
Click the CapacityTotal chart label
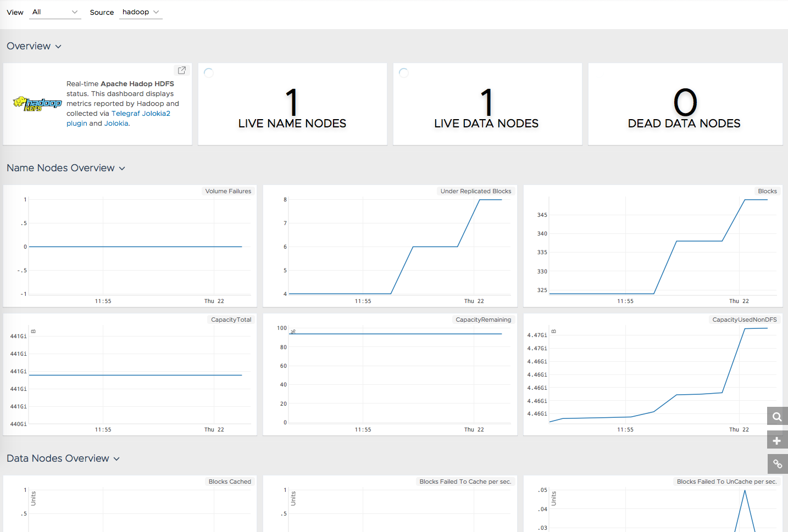click(x=231, y=320)
